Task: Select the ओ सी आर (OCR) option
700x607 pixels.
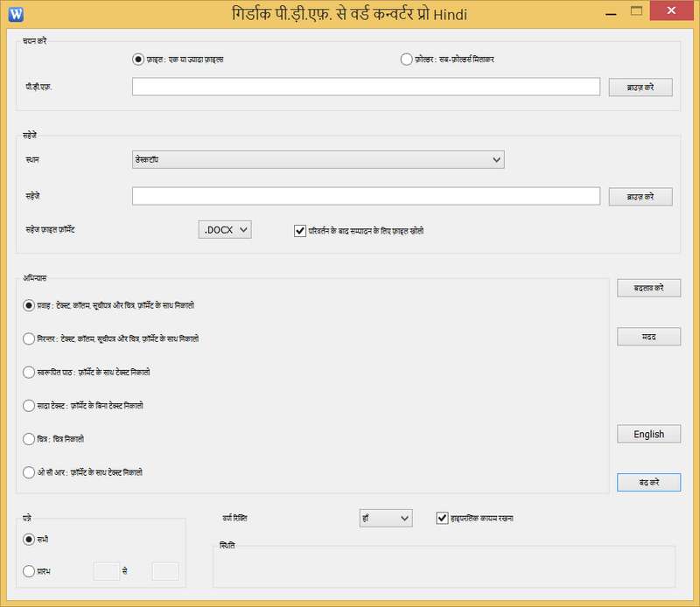Action: click(29, 472)
